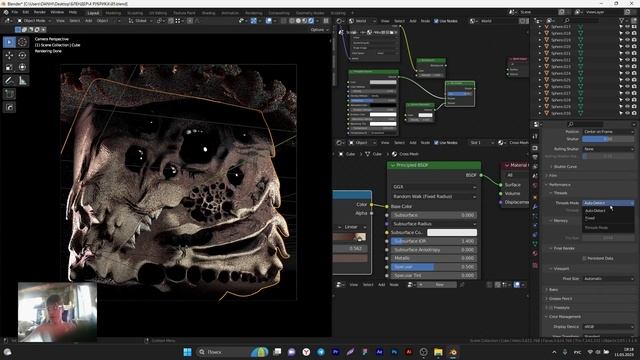Enable the Persistent Data checkbox
This screenshot has width=640, height=360.
(584, 258)
